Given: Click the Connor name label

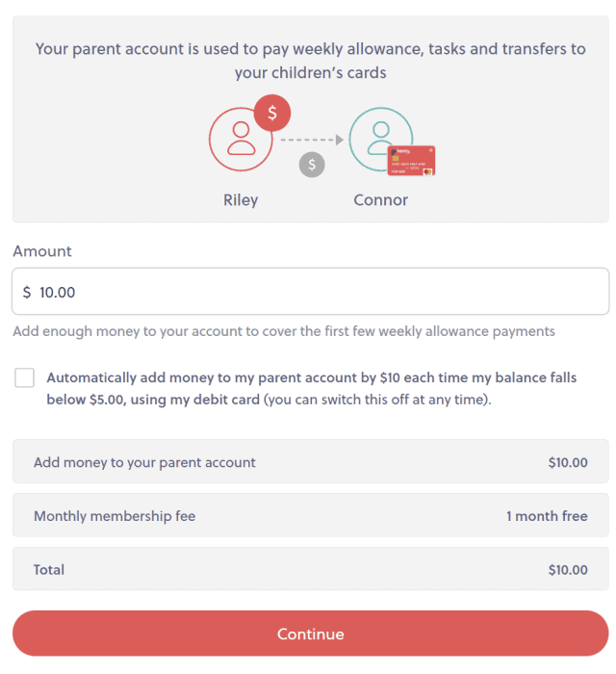Looking at the screenshot, I should tap(380, 200).
